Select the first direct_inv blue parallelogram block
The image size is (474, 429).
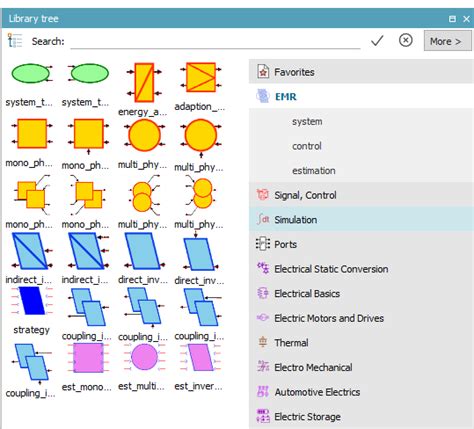[x=144, y=251]
